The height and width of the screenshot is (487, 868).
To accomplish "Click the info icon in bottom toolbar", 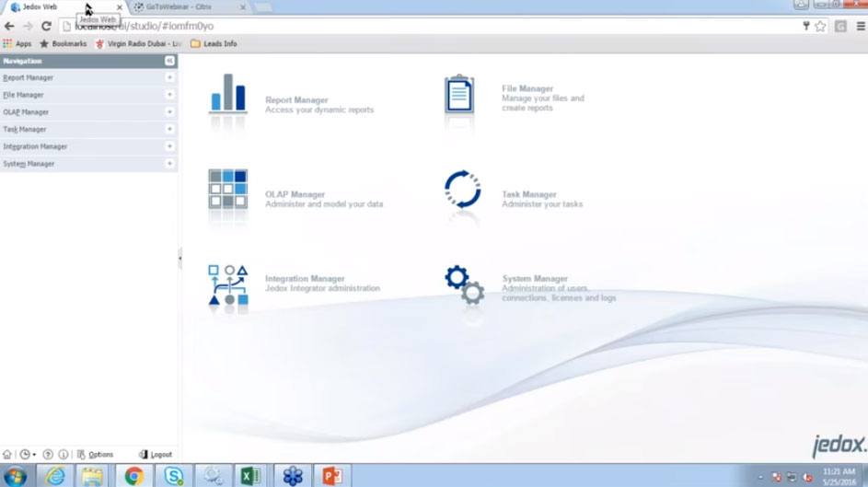I will (x=64, y=455).
